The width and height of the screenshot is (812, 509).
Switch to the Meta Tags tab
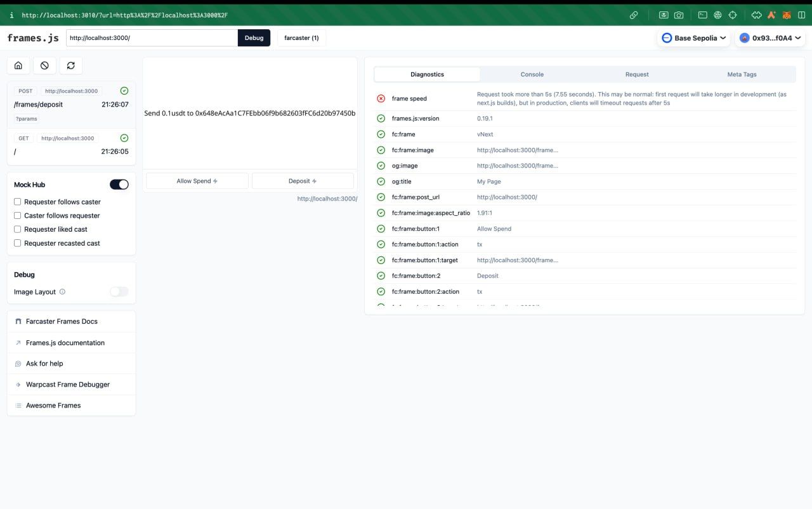[x=742, y=74]
